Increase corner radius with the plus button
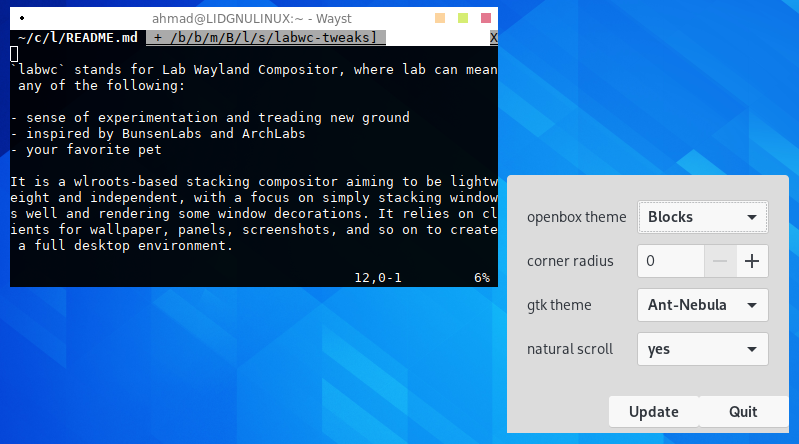Screen dimensions: 799x444 (x=752, y=261)
